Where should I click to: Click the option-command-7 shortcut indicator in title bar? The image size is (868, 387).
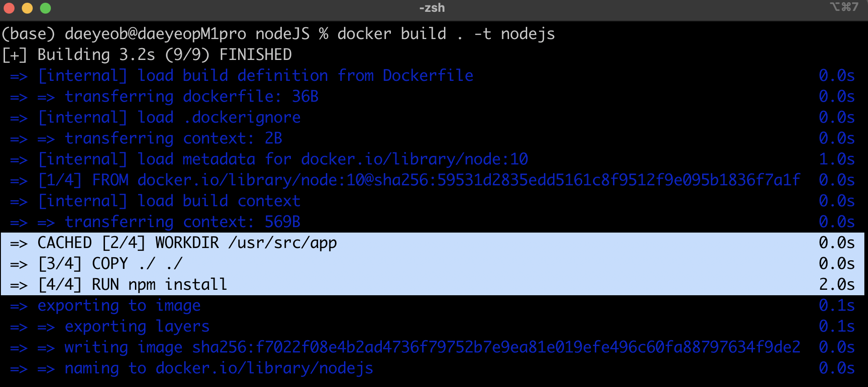coord(844,7)
